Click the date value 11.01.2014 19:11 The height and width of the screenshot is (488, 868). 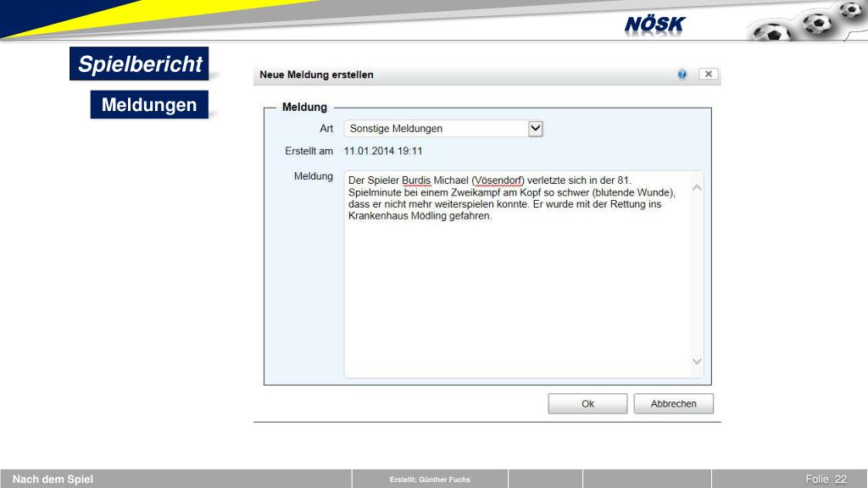[383, 151]
